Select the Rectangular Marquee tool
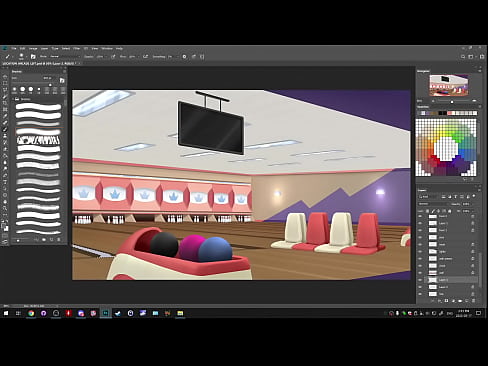Screen dimensions: 488x366 [5, 83]
